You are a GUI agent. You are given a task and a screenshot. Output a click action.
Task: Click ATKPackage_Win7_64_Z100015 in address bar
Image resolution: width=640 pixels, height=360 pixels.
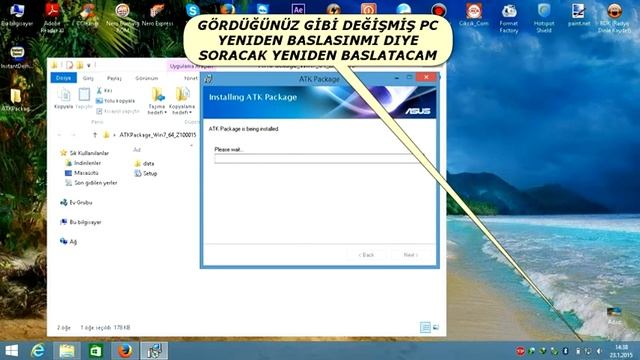point(158,135)
